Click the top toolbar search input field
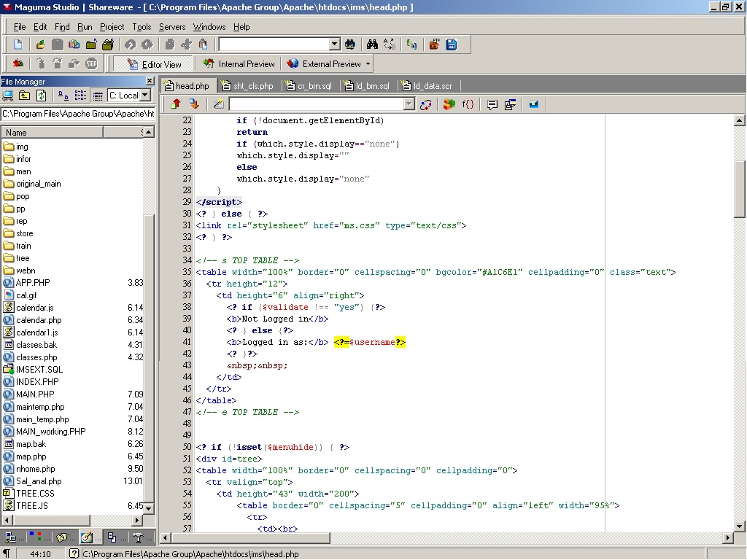747x560 pixels. [274, 44]
